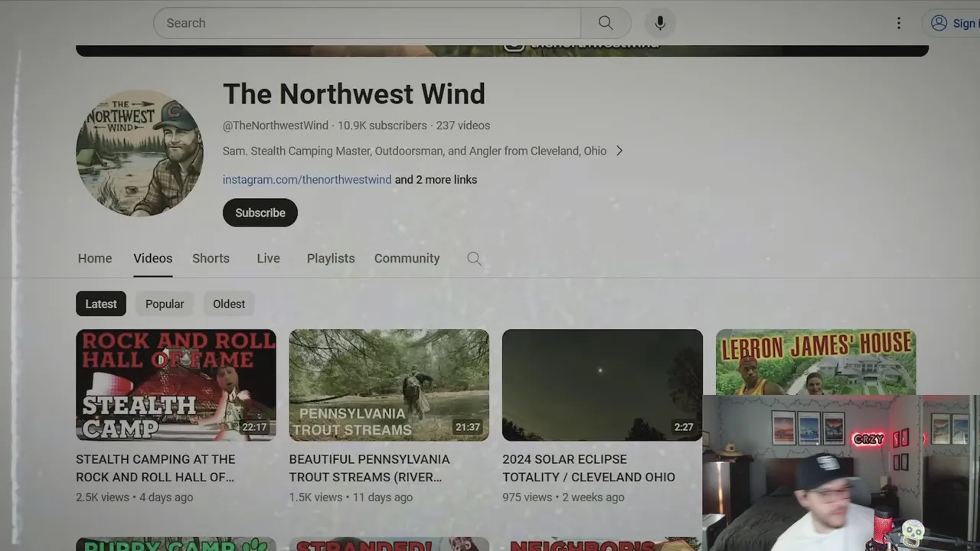Click the search magnifier button
This screenshot has height=551, width=980.
tap(606, 23)
